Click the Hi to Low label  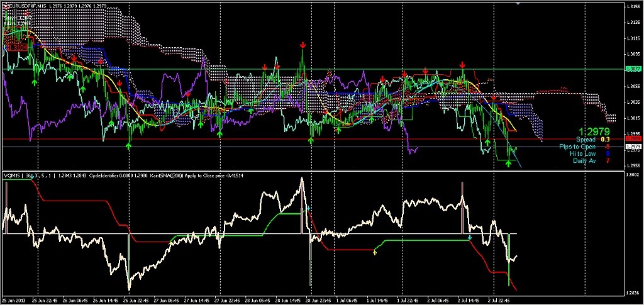582,153
